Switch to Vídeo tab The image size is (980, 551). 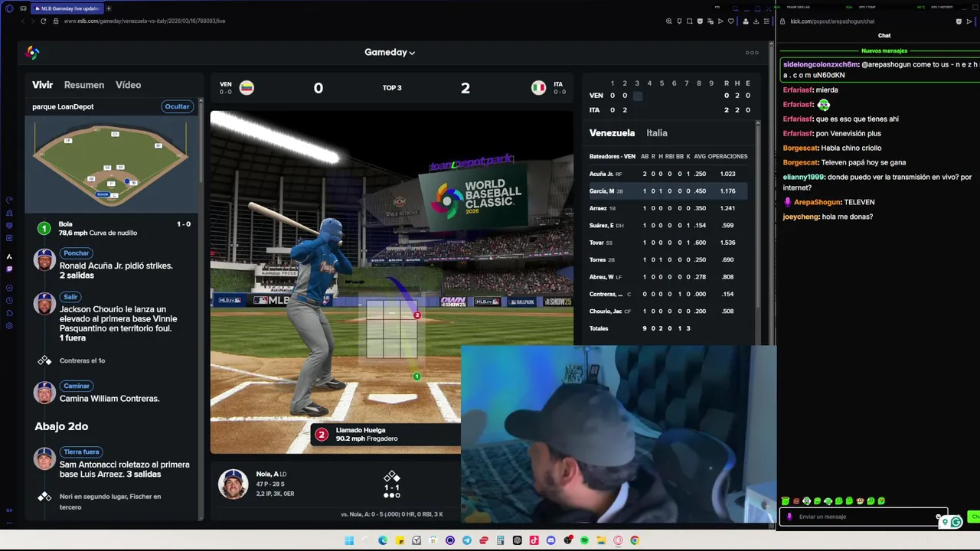[x=128, y=85]
